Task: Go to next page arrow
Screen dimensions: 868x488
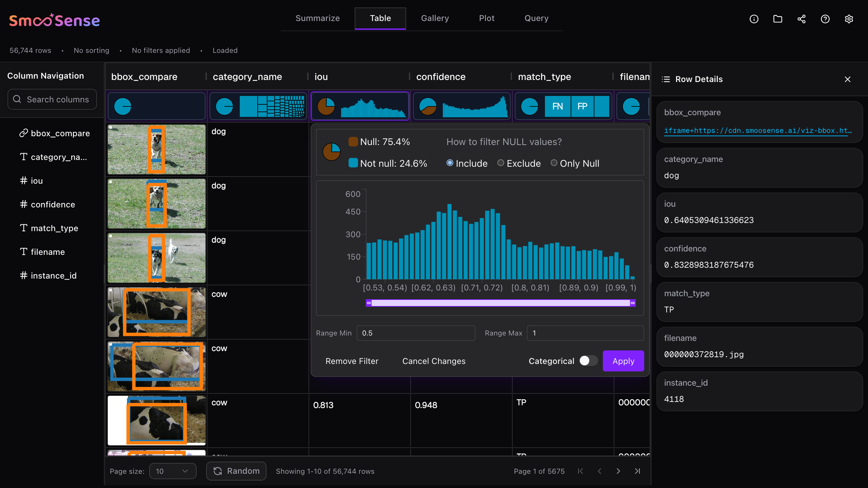Action: click(618, 471)
